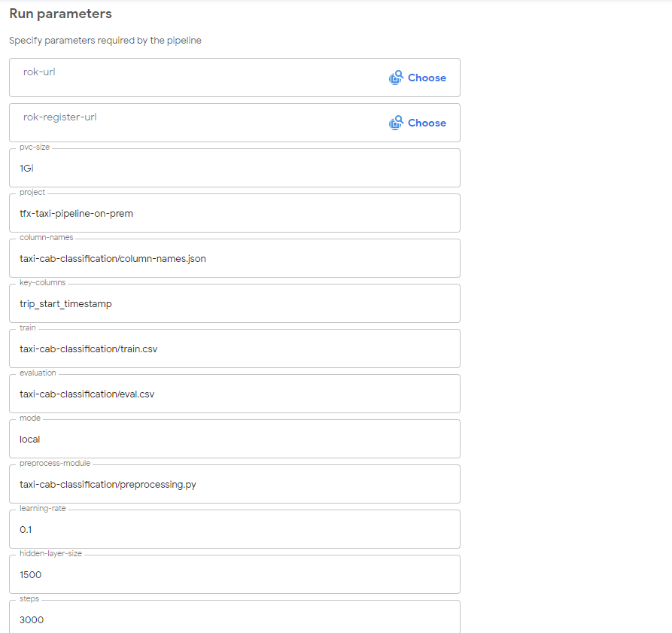Click the Choose icon in rok-url field
Screen dimensions: 672x633
click(396, 78)
